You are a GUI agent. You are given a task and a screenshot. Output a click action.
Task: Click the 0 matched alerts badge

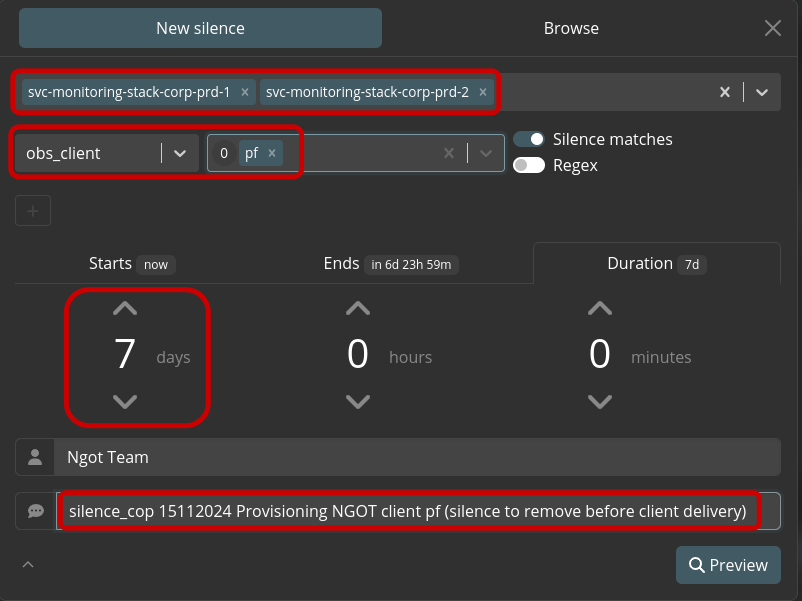224,153
